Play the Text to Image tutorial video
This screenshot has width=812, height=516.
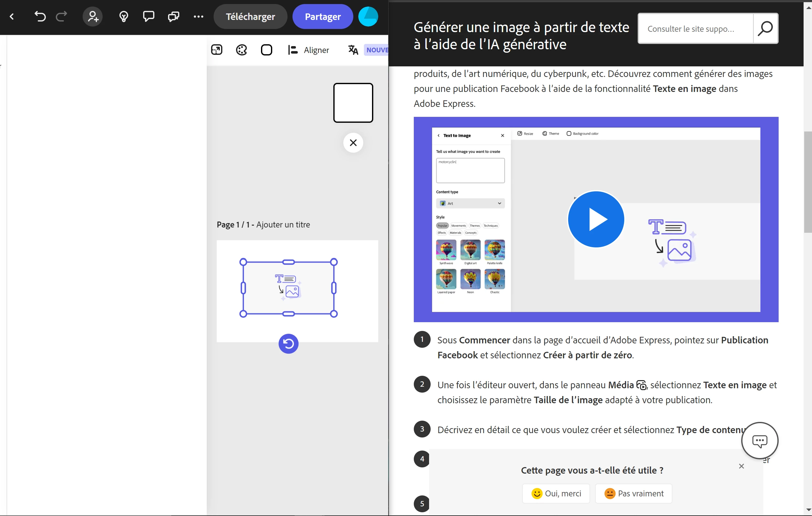click(596, 219)
